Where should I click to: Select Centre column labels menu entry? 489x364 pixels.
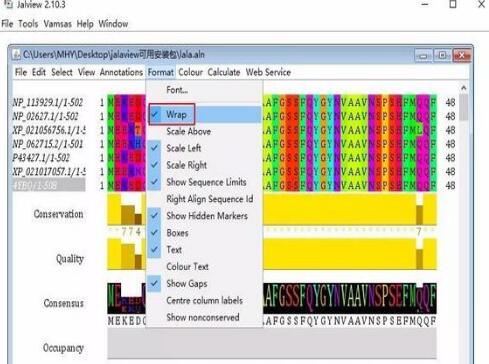coord(204,301)
